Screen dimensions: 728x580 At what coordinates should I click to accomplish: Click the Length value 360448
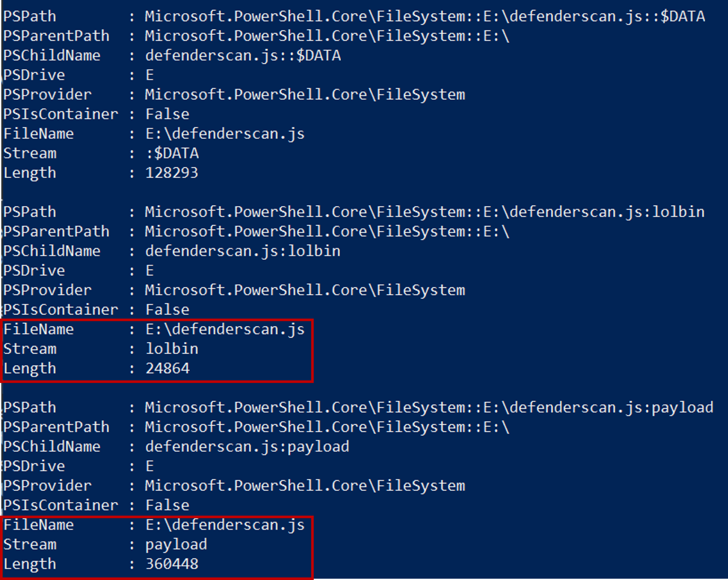pos(172,564)
